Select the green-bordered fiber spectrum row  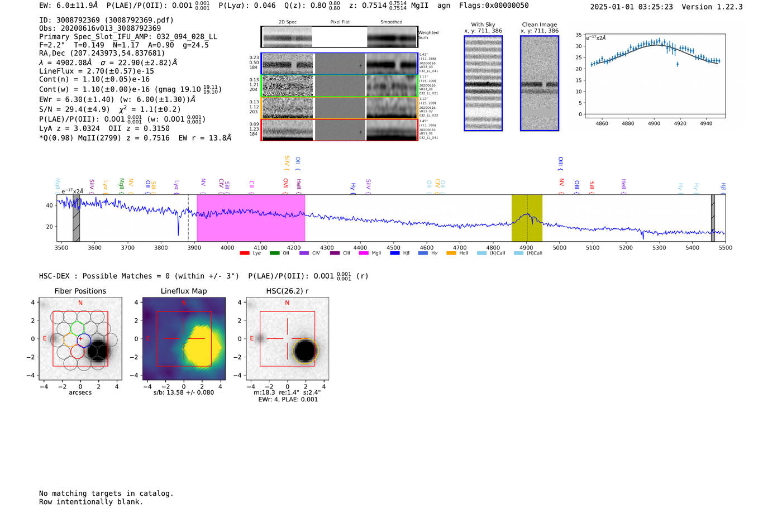click(340, 86)
